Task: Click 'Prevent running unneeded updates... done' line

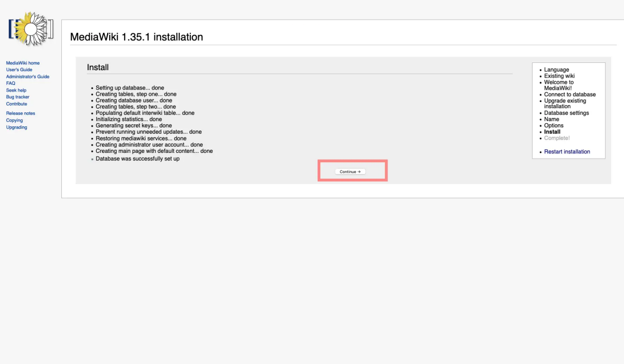Action: pos(149,132)
